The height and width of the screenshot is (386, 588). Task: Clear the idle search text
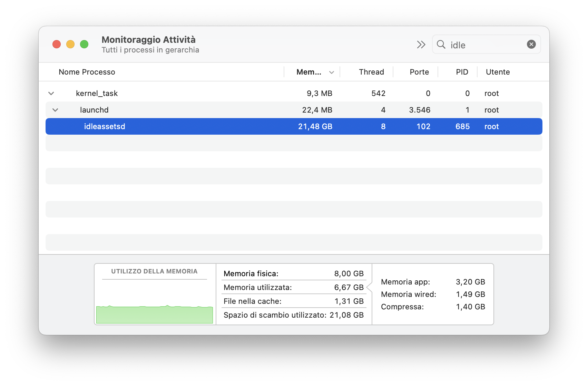(531, 44)
